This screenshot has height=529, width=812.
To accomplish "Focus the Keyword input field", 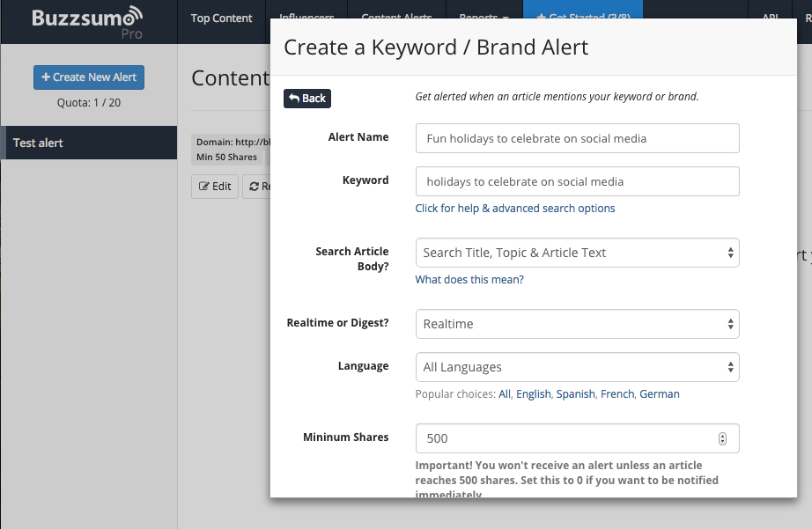I will click(x=578, y=181).
